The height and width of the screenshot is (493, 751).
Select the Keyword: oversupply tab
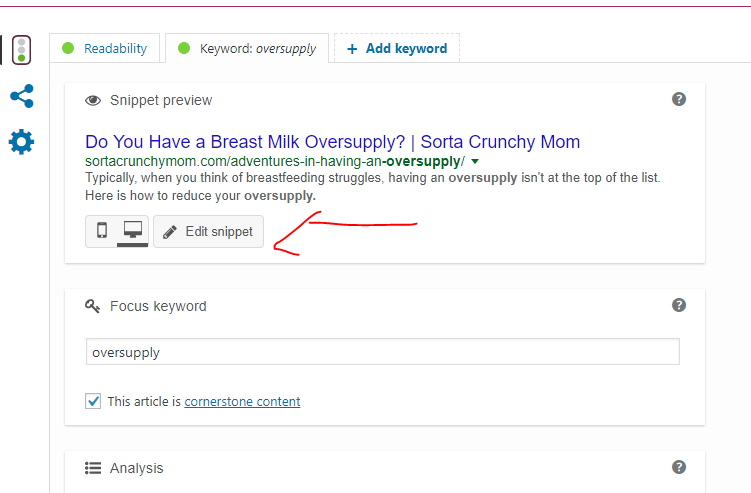(x=247, y=48)
